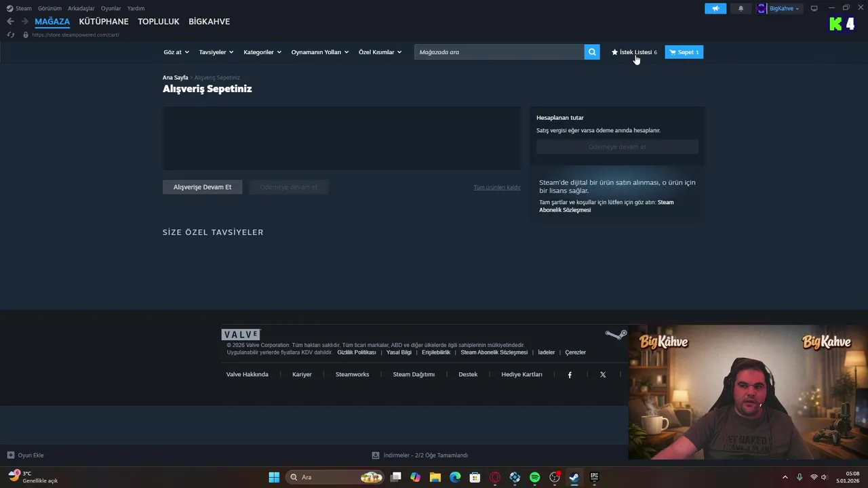Viewport: 868px width, 488px height.
Task: Click the Facebook icon in footer
Action: pos(570,375)
